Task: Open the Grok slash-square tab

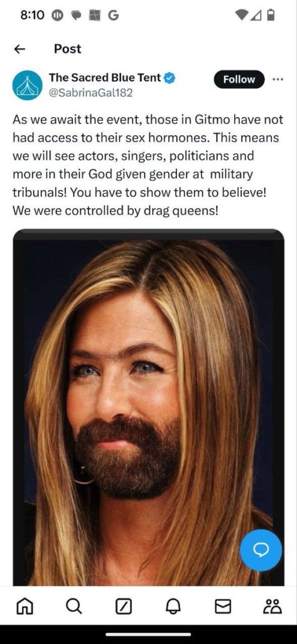Action: tap(124, 606)
